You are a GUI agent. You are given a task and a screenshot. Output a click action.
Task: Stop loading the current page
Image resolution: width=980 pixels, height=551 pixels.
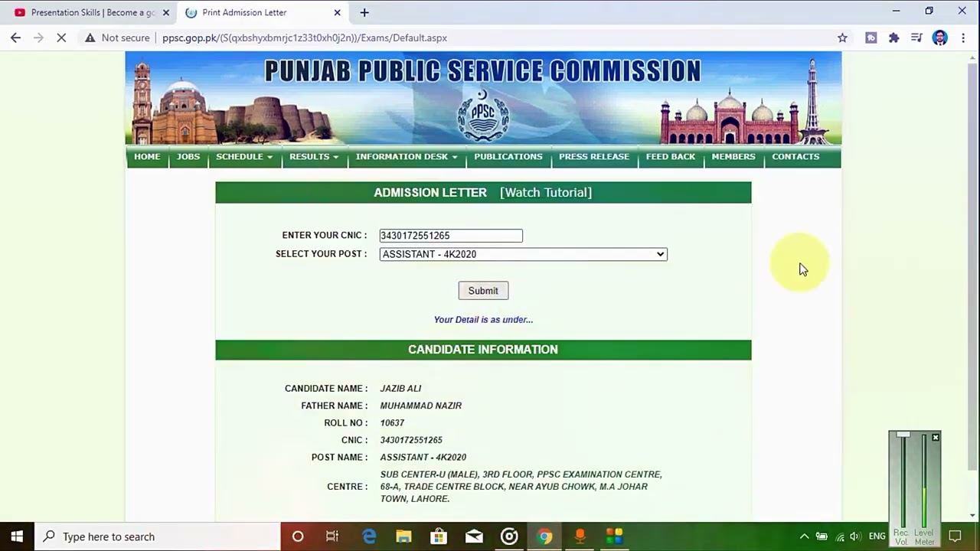(61, 37)
